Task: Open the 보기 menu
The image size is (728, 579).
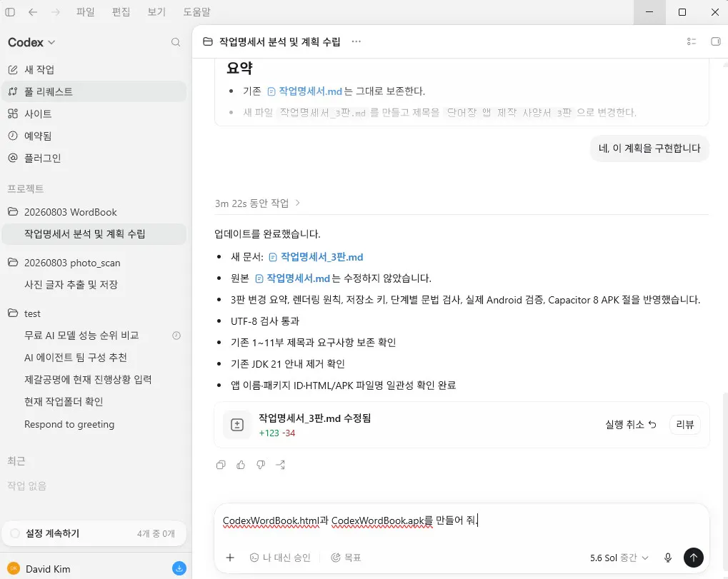Action: pos(156,12)
